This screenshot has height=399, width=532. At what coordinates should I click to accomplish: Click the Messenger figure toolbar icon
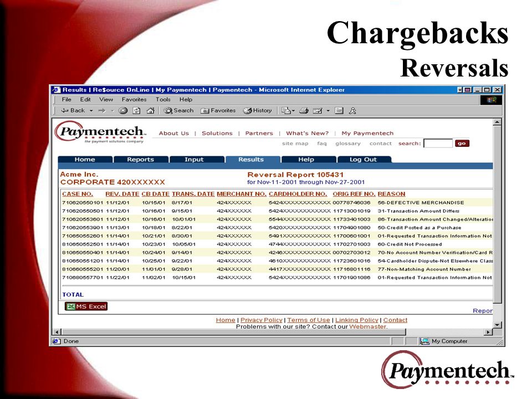coord(352,111)
